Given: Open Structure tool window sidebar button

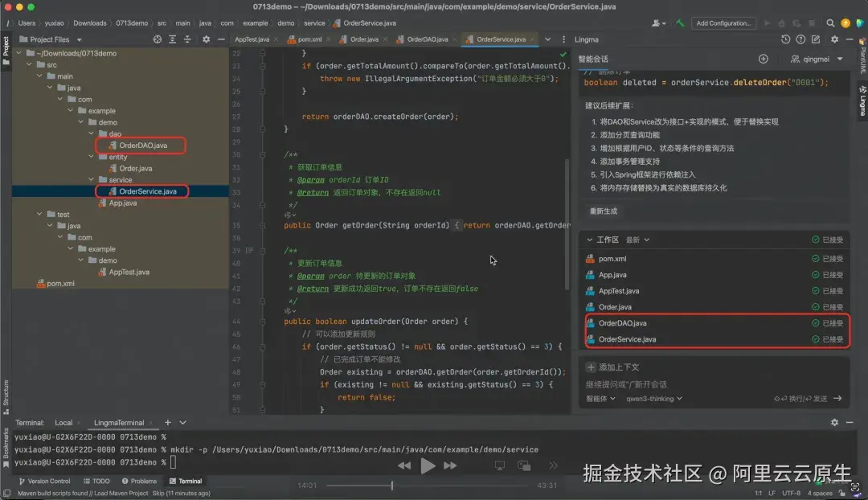Looking at the screenshot, I should click(x=6, y=397).
